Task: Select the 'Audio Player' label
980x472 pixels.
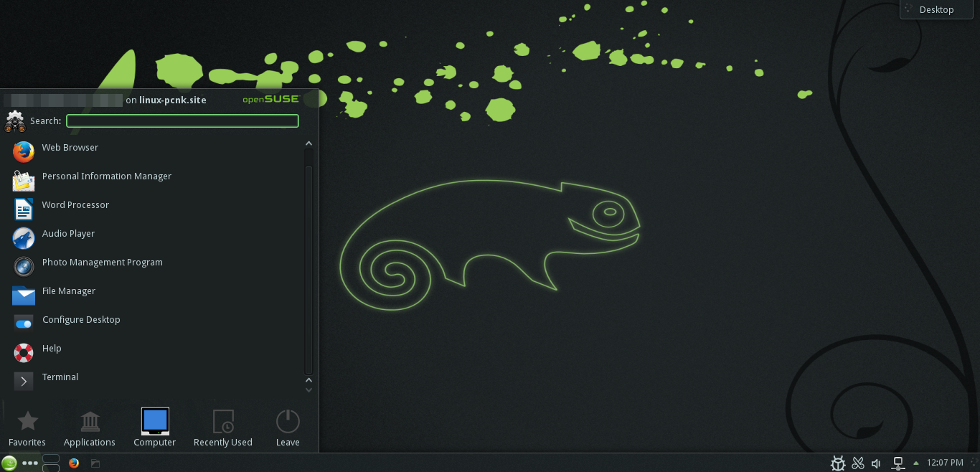Action: pos(68,233)
